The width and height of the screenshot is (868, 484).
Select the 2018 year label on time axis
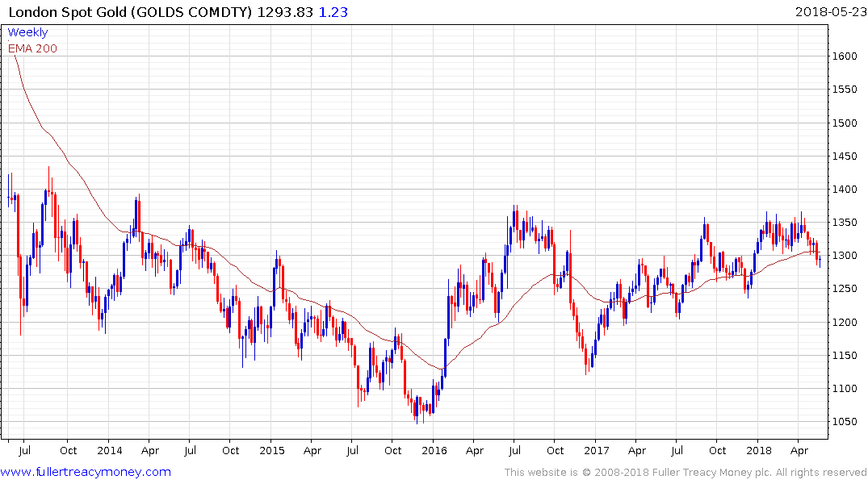[758, 450]
